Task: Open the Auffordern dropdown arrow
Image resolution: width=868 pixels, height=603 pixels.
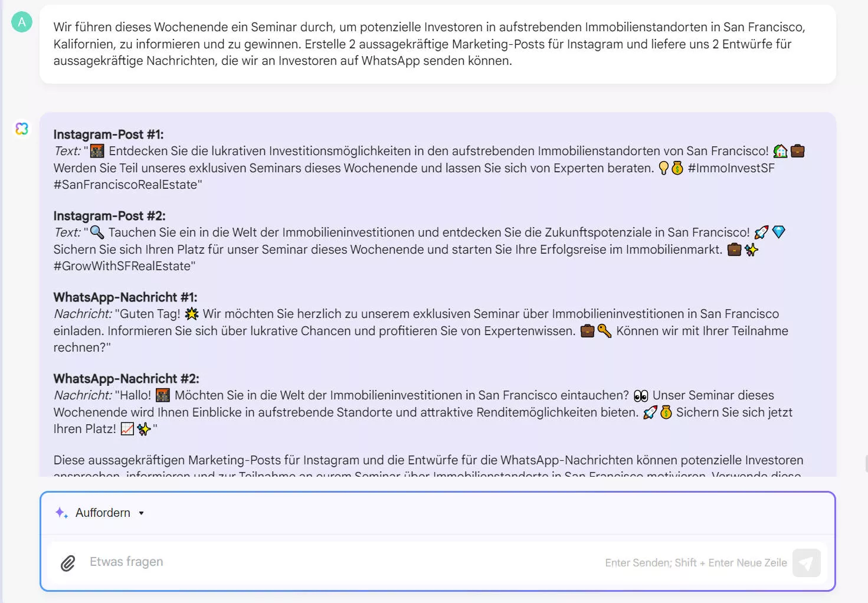Action: point(141,513)
